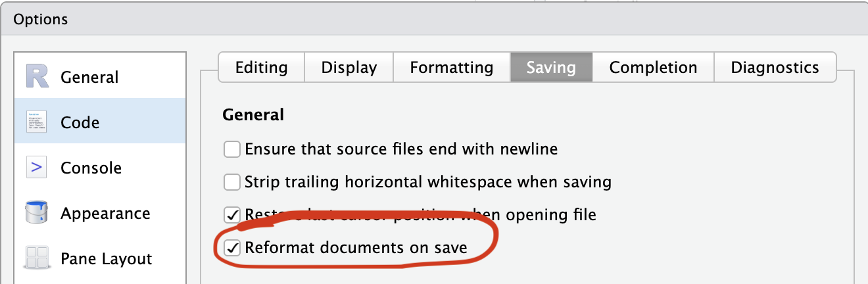
Task: Click the Pane Layout grid icon
Action: 37,258
